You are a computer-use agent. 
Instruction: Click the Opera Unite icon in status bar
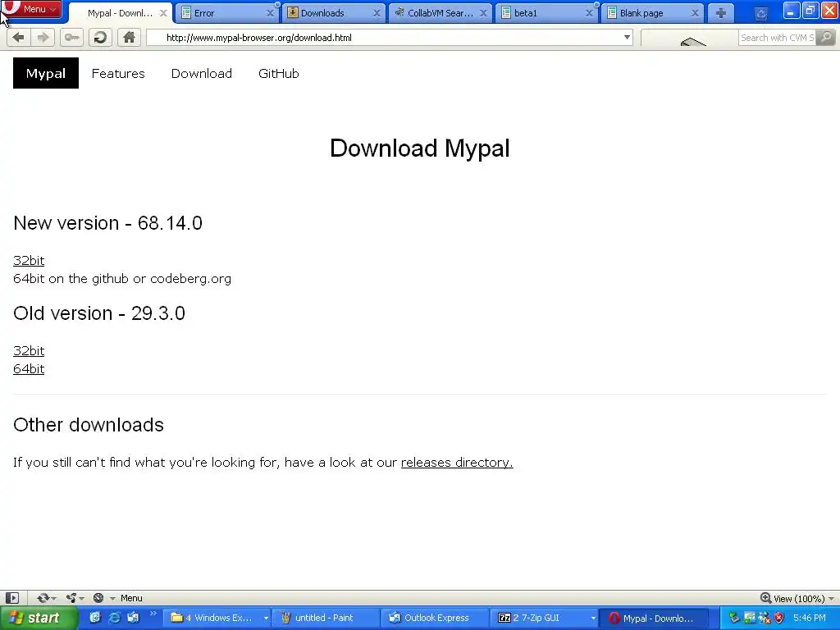point(71,598)
